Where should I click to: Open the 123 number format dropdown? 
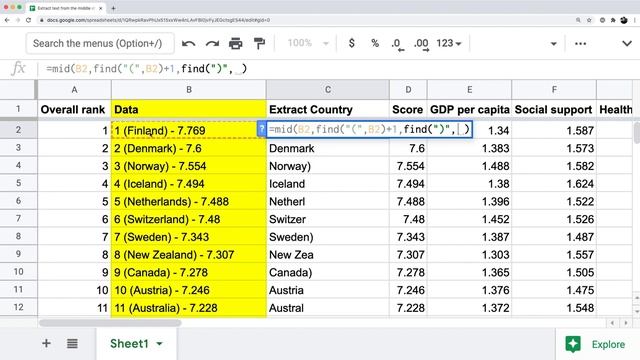point(449,43)
